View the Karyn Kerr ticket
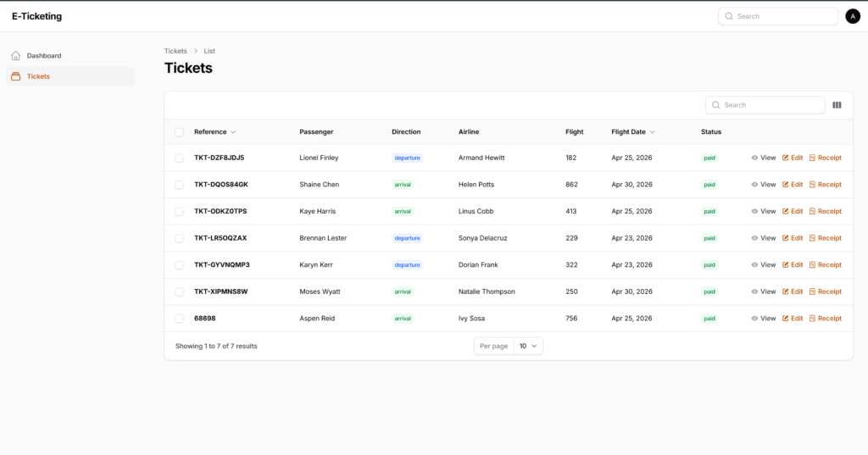Screen dimensions: 868x455 click(764, 264)
